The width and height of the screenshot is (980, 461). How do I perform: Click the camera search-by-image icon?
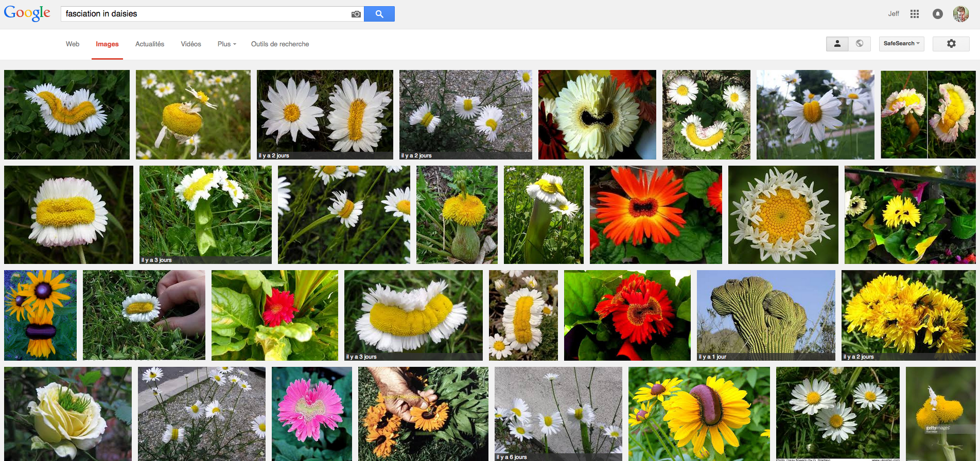[x=356, y=14]
